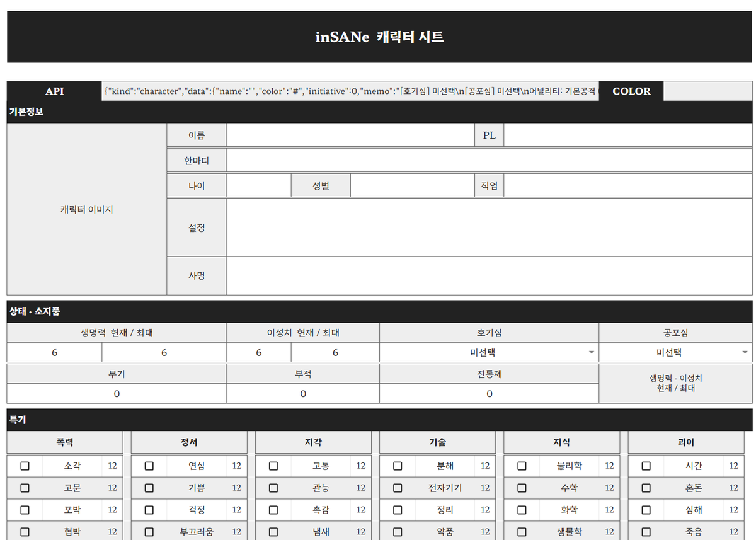Click the 이름 input field
The image size is (756, 540).
pyautogui.click(x=350, y=135)
